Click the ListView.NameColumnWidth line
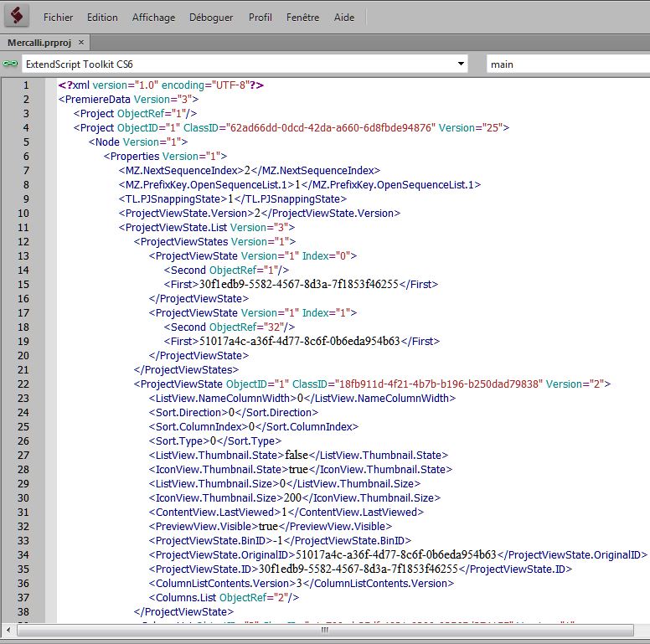This screenshot has height=644, width=650. (x=302, y=399)
